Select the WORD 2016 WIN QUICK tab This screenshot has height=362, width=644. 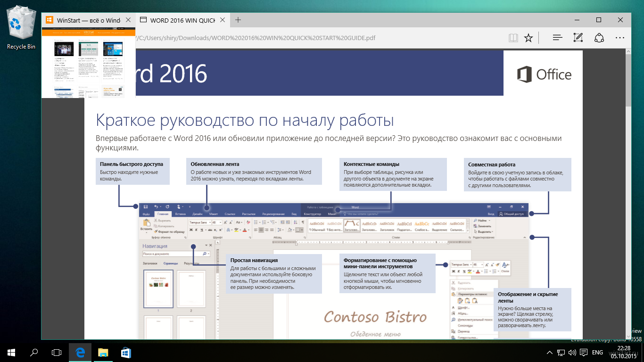182,20
